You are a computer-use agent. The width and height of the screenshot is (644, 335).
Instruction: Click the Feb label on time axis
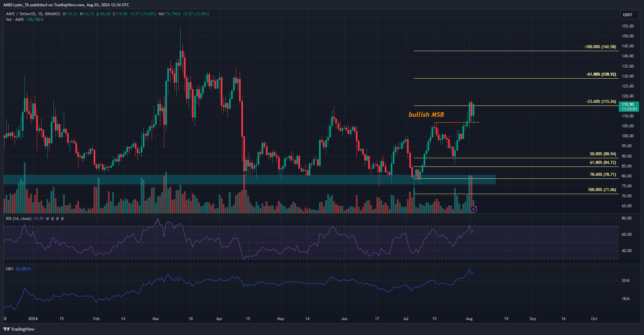pos(96,319)
